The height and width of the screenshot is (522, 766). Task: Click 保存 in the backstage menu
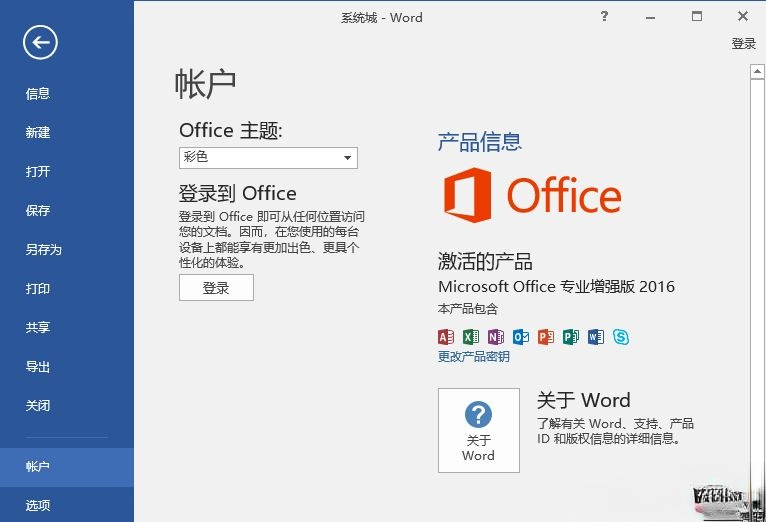click(x=38, y=210)
